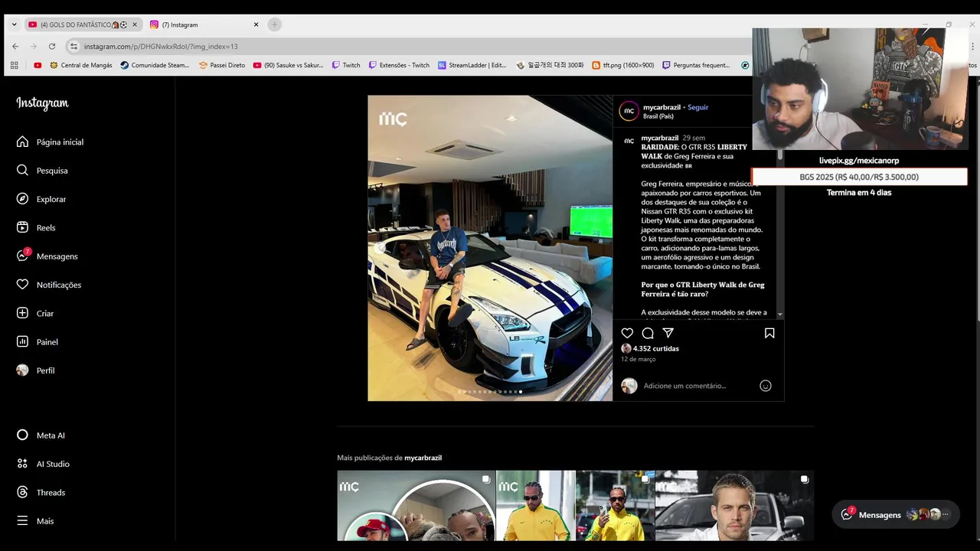
Task: Open the apps grid in bookmarks bar
Action: (14, 65)
